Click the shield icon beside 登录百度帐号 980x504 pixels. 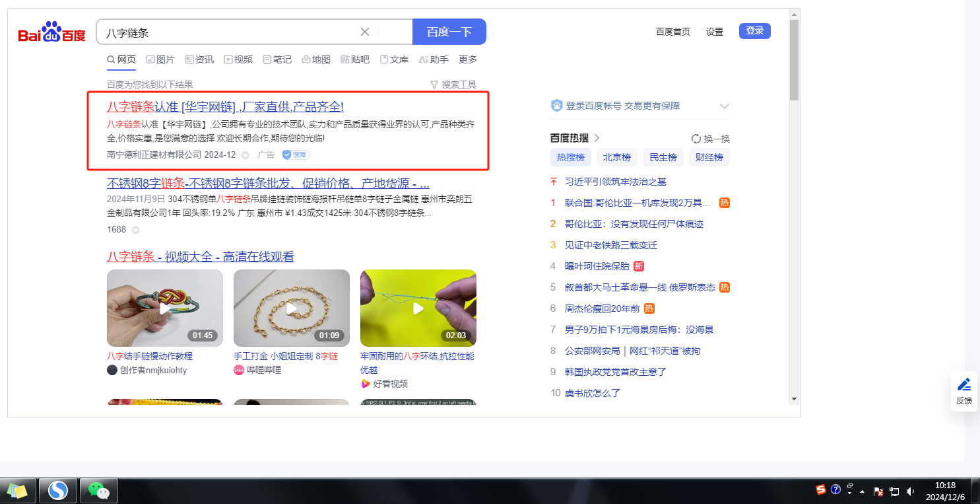[557, 106]
